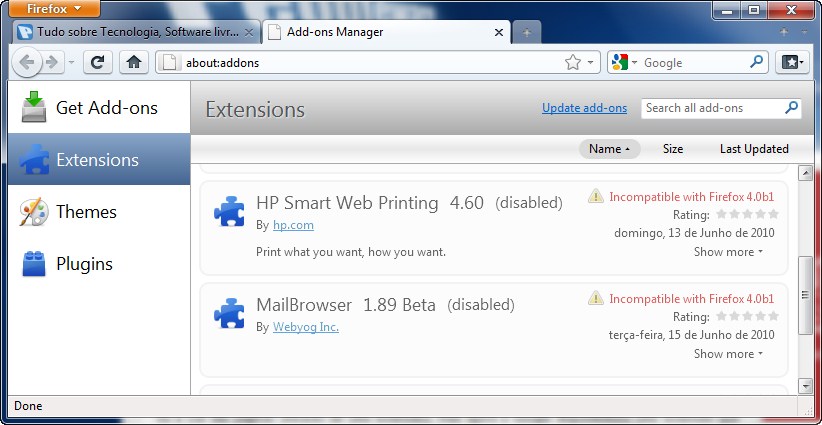Click the Back navigation button
Viewport: 822px width, 425px height.
tap(26, 63)
